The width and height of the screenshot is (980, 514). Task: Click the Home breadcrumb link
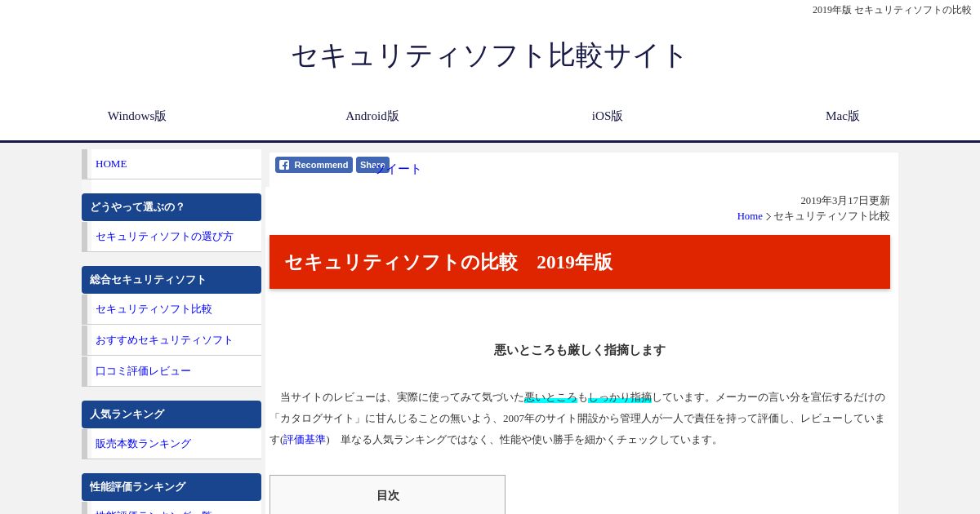point(750,216)
